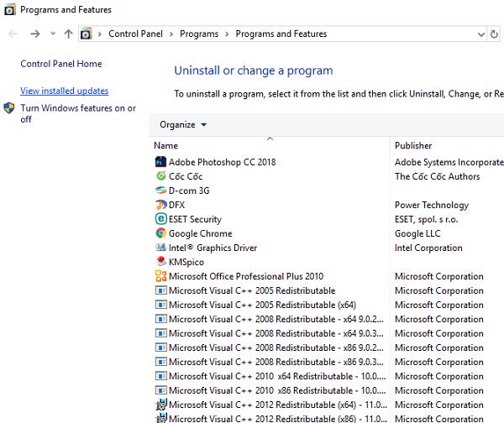Sort list by Name column header
Screen dimensions: 504x423
coord(166,146)
